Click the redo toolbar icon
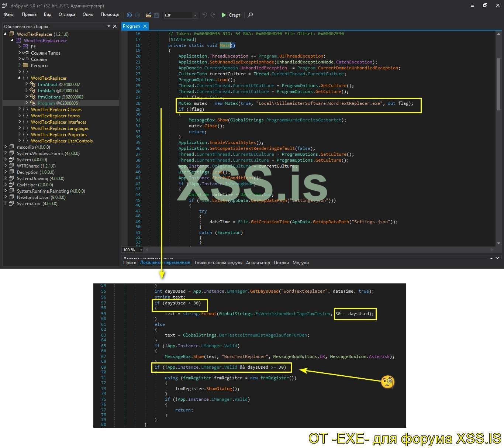The image size is (504, 448). tap(213, 15)
